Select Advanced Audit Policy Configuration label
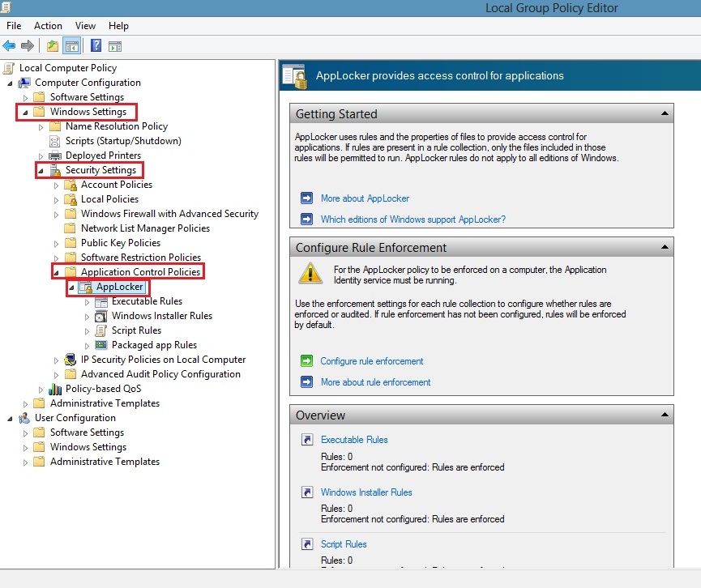This screenshot has height=588, width=701. click(x=160, y=374)
